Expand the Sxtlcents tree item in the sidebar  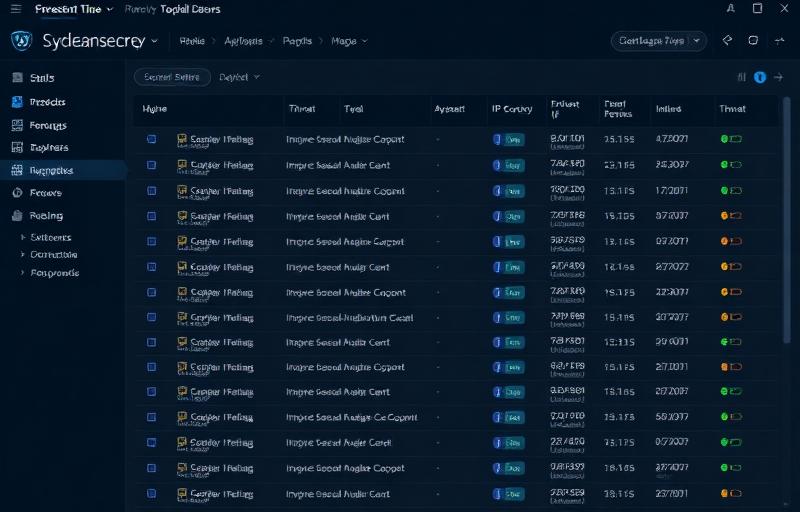point(23,238)
